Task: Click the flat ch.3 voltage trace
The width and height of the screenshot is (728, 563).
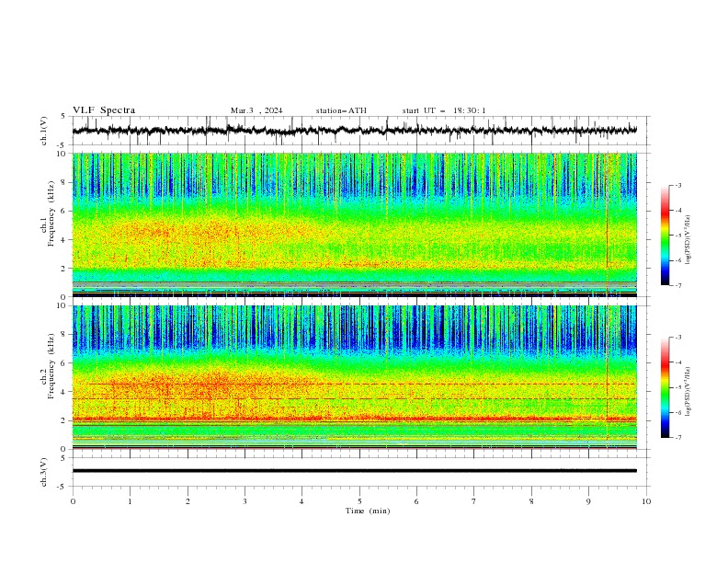Action: coord(354,471)
